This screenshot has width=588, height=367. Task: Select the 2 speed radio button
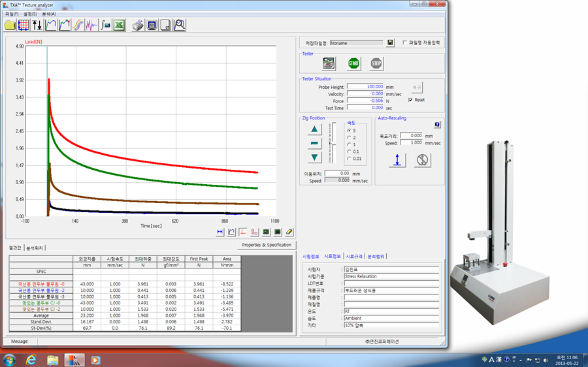click(349, 137)
